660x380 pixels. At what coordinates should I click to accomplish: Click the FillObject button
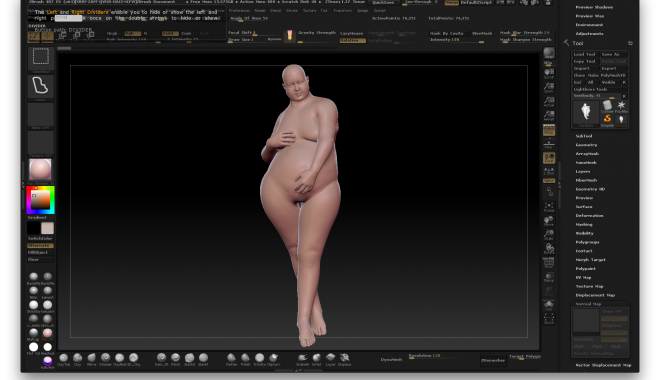point(40,252)
